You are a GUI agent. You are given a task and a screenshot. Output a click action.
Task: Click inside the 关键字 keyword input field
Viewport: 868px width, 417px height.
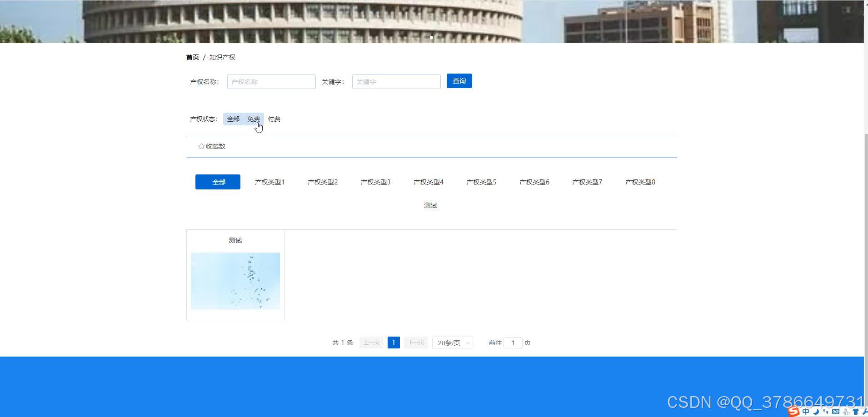click(x=395, y=82)
